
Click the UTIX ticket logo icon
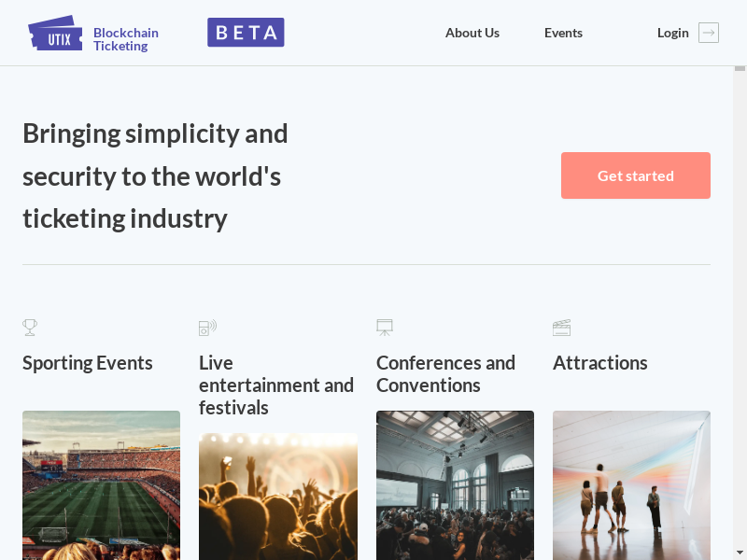coord(55,34)
